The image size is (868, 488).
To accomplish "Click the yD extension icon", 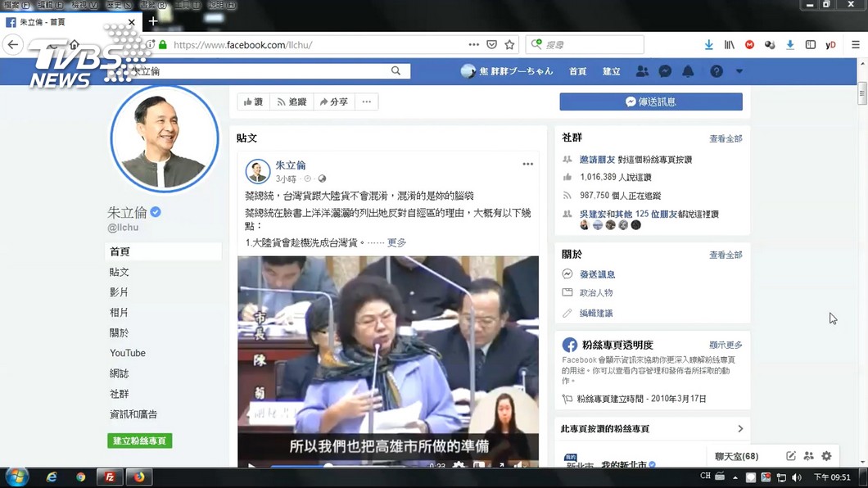I will 830,45.
